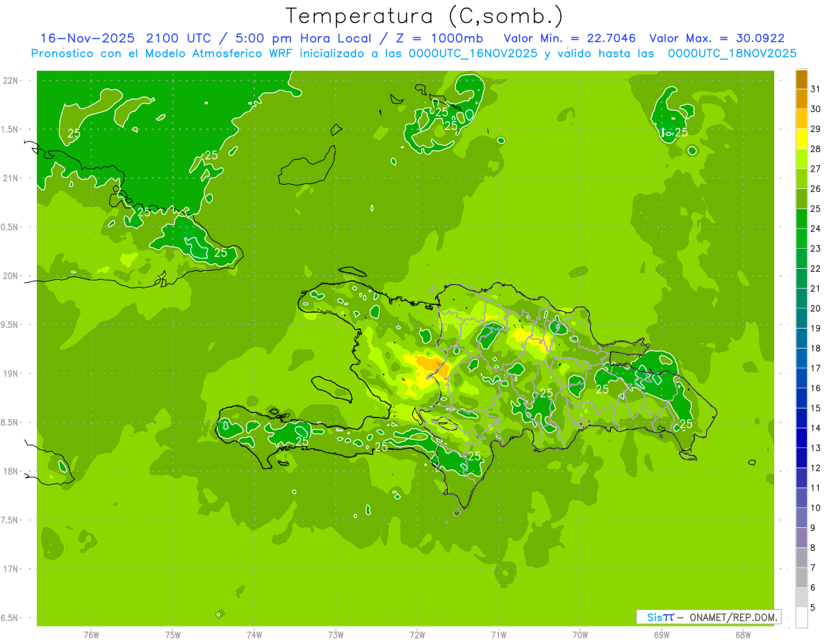Click the color scale segment between 25 and 26
This screenshot has height=644, width=834.
(x=801, y=199)
